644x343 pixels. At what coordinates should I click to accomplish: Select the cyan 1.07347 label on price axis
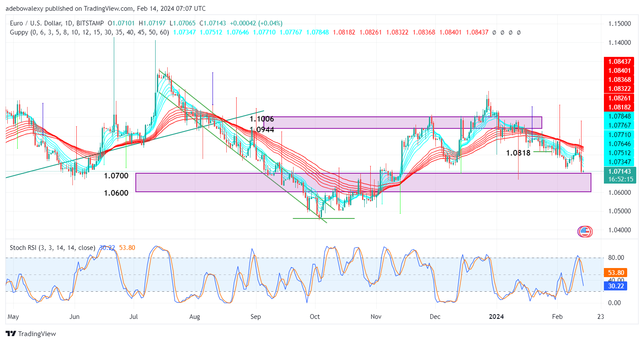620,162
